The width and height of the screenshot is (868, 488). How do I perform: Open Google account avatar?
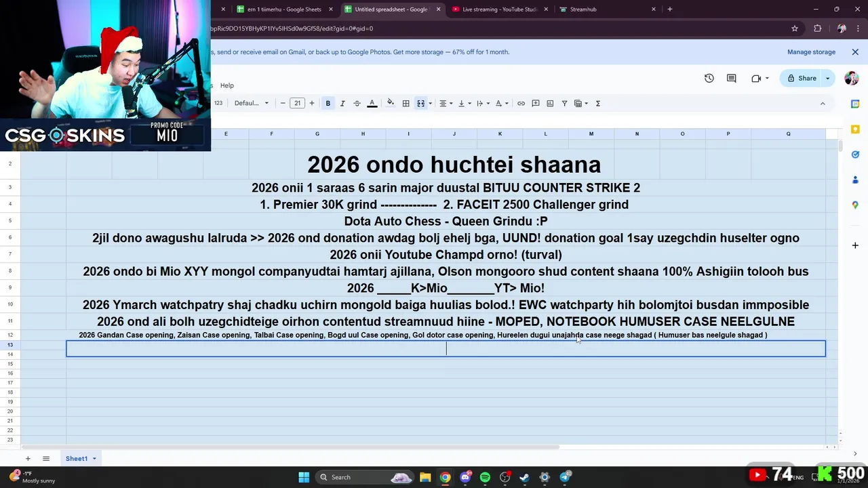[852, 78]
